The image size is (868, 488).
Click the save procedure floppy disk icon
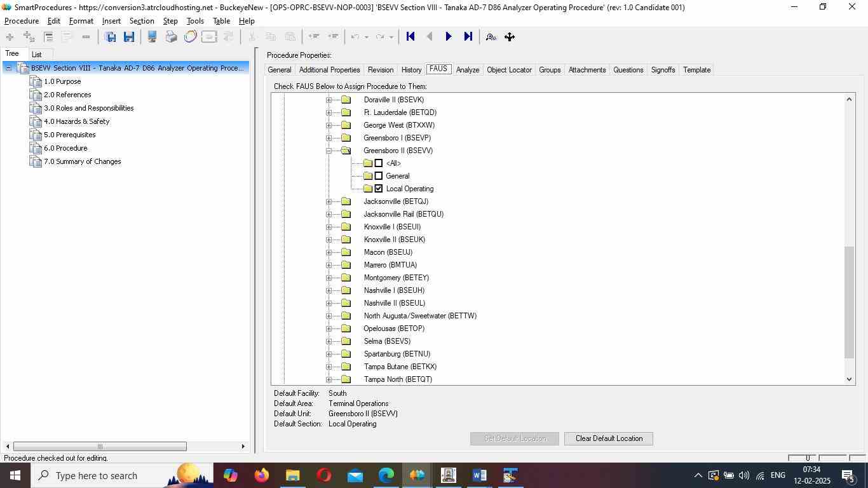tap(129, 37)
